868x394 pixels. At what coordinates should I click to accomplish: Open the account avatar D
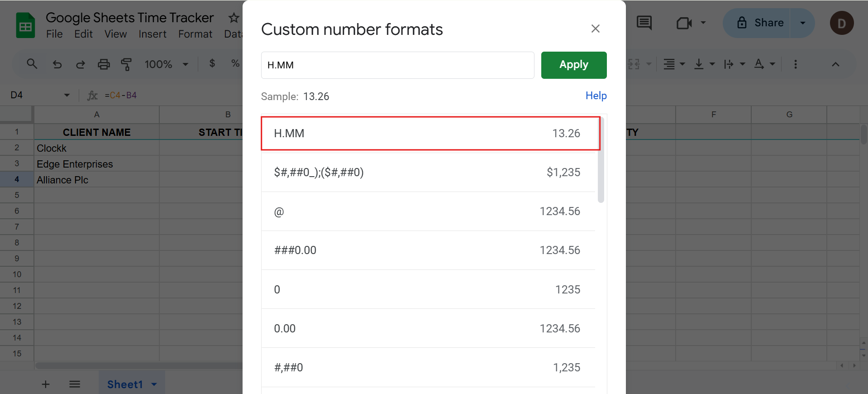(x=841, y=23)
